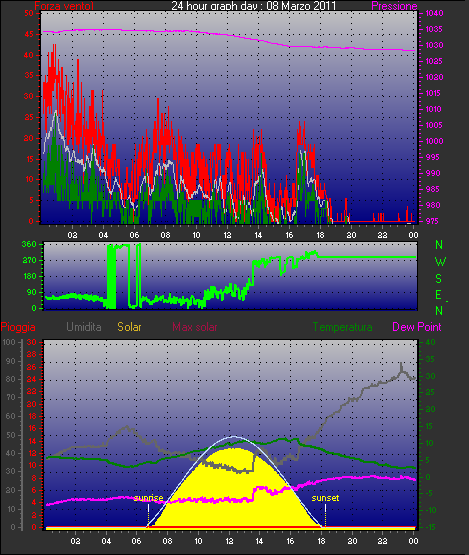The width and height of the screenshot is (469, 555).
Task: Click the S compass direction label
Action: tap(439, 279)
